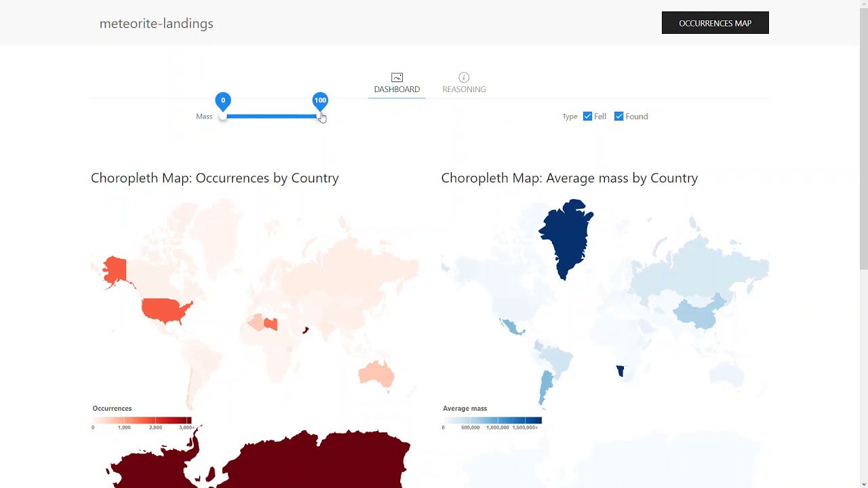Click the Type label text
This screenshot has height=488, width=868.
click(x=570, y=117)
